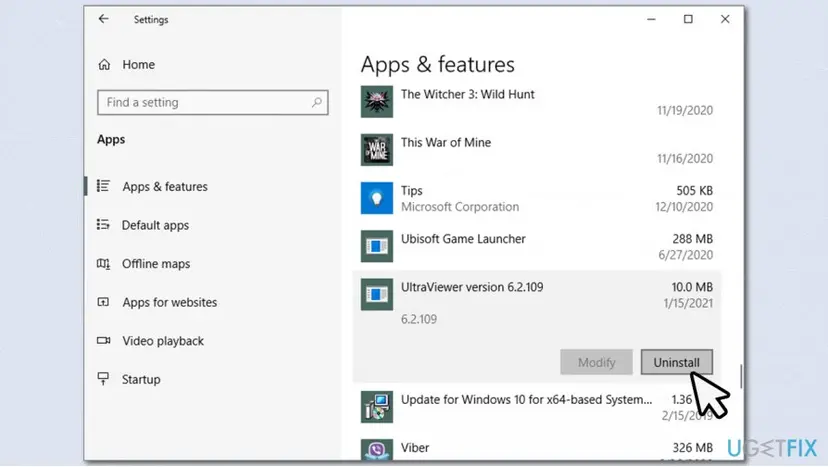Open Apps for websites section
The image size is (828, 467).
[170, 302]
